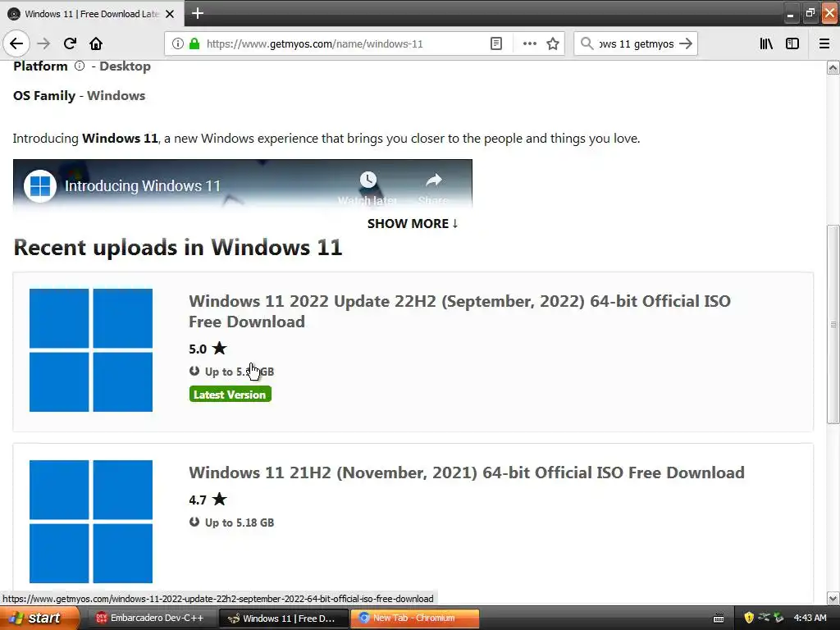Open page actions three-dot menu
Screen dimensions: 840x630
529,43
